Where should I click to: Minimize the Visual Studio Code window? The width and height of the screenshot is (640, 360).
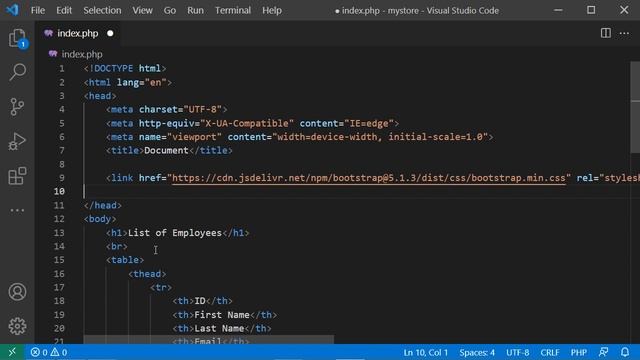coord(558,10)
